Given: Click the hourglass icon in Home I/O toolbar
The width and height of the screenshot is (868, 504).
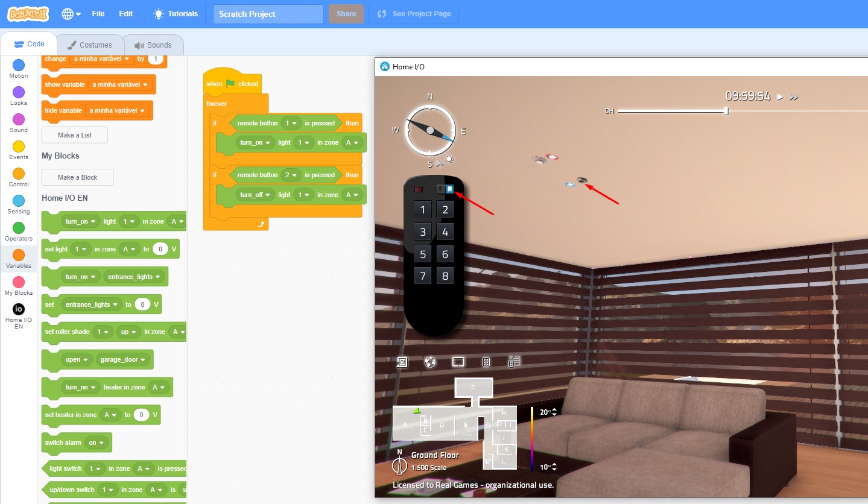Looking at the screenshot, I should (402, 362).
